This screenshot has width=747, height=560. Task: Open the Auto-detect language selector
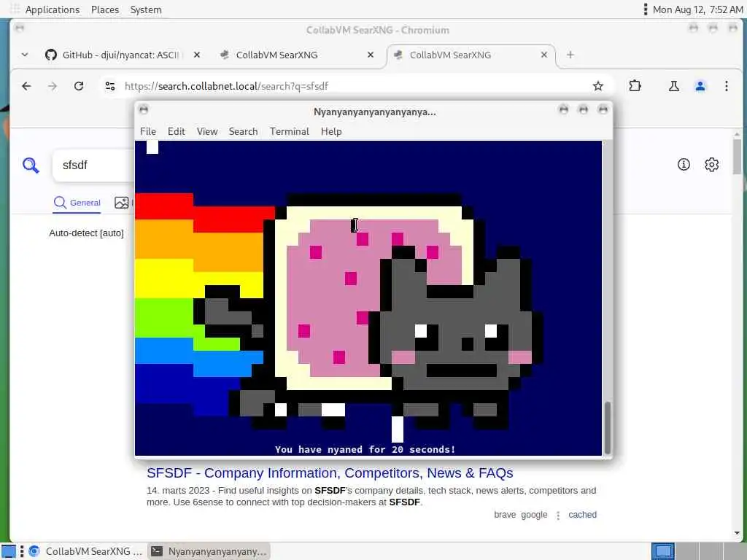86,233
